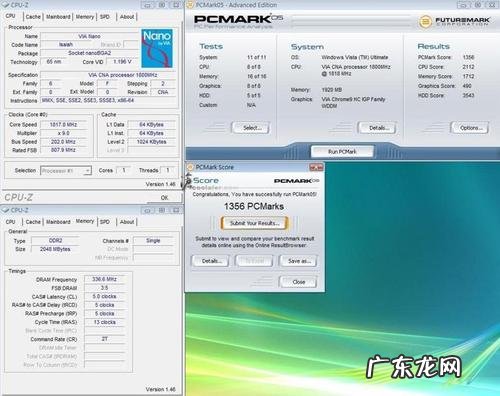This screenshot has height=396, width=500.
Task: Minimize the top CPU-Z window
Action: (148, 5)
